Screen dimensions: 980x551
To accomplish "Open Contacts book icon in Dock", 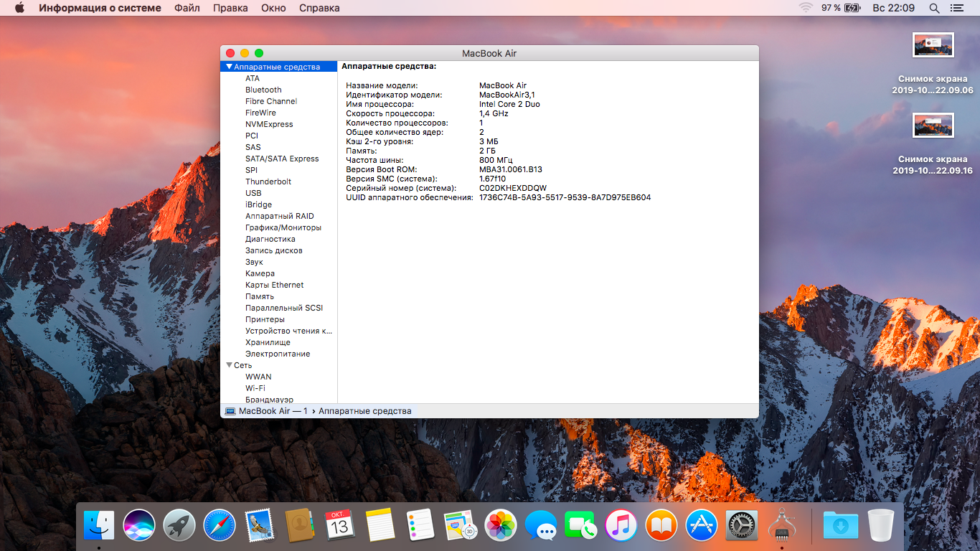I will pyautogui.click(x=300, y=525).
